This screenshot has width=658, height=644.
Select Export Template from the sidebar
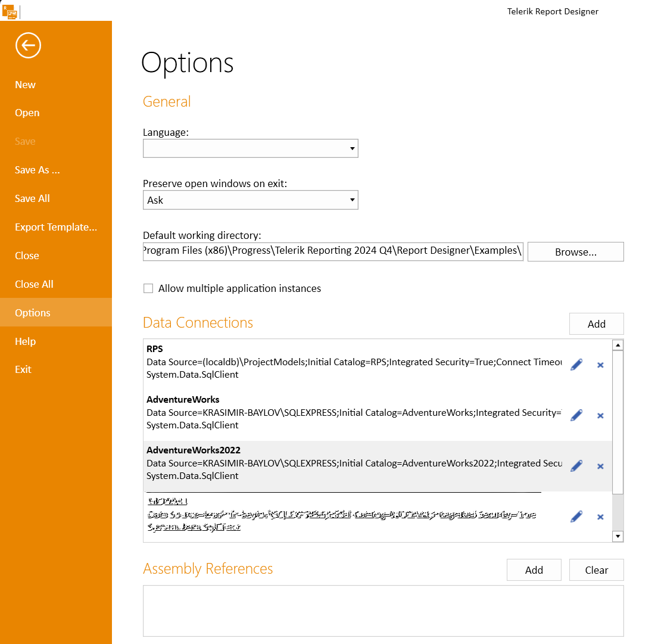point(55,227)
